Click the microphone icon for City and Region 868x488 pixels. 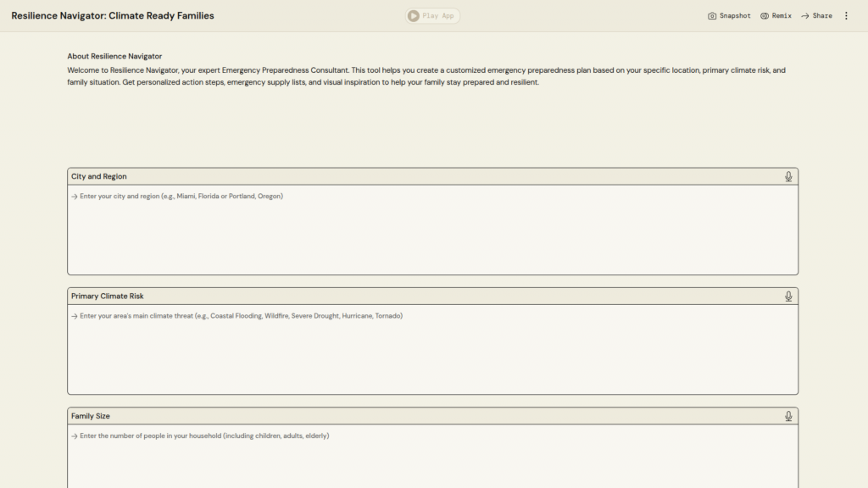pyautogui.click(x=788, y=176)
